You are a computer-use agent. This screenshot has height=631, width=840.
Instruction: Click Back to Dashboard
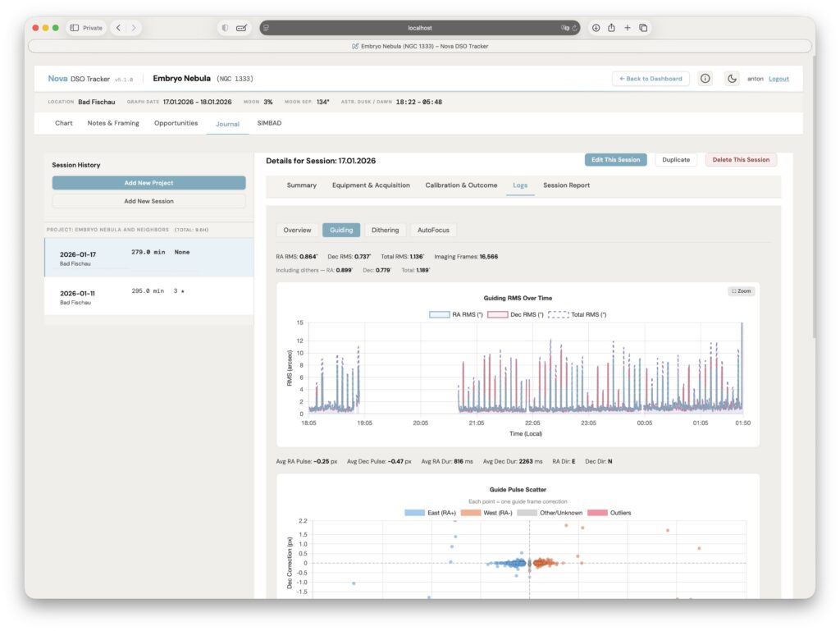click(x=650, y=78)
